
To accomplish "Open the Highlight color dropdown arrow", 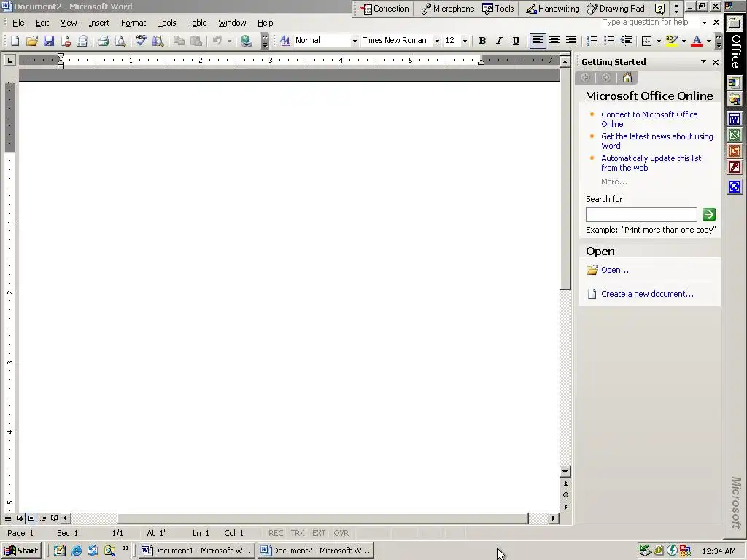I will [x=684, y=41].
